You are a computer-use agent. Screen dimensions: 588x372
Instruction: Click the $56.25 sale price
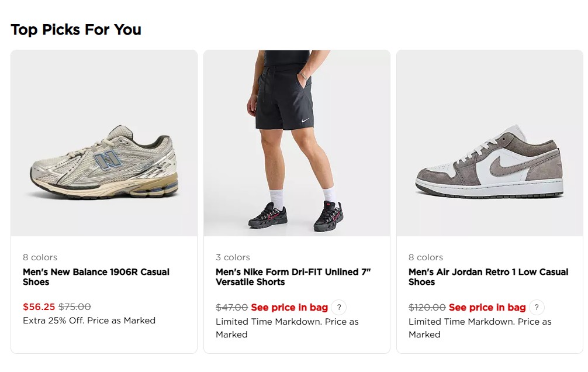click(39, 306)
